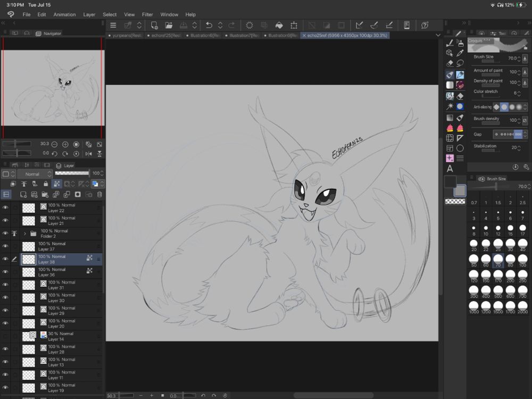Click the Create layer mask icon
Image resolution: width=532 pixels, height=399 pixels.
point(78,194)
